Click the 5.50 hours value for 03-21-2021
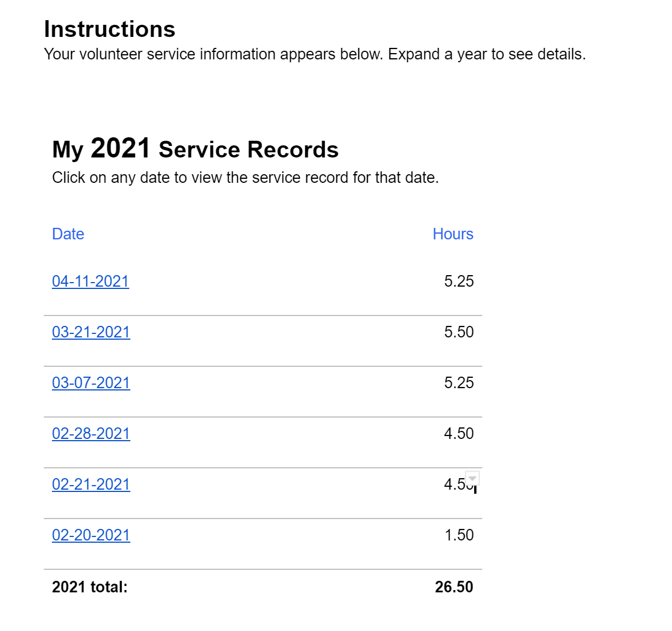Screen dimensions: 672x631 [459, 332]
